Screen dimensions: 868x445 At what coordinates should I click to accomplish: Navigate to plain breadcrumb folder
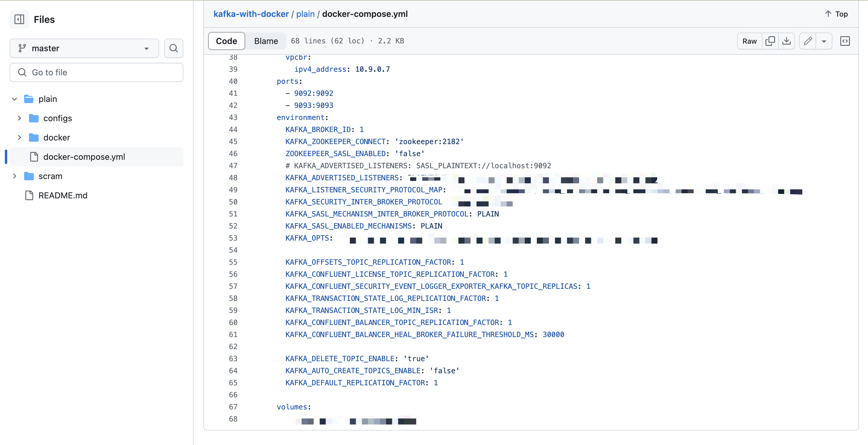305,14
